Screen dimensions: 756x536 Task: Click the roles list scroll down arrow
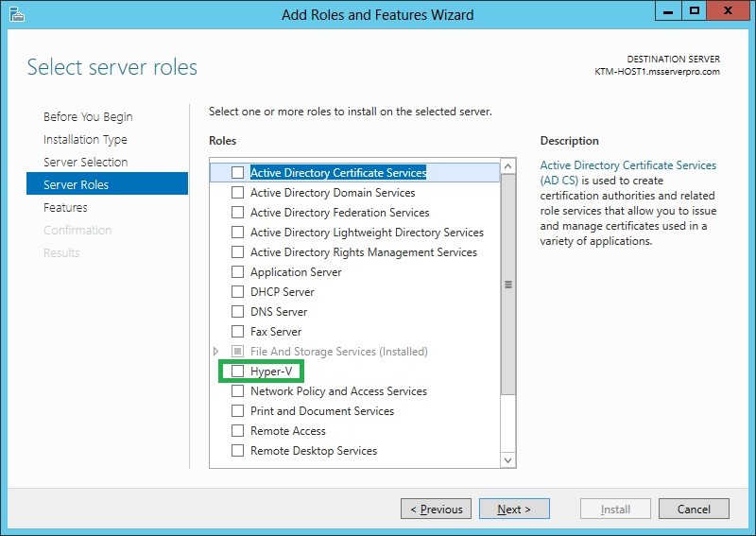tap(507, 459)
